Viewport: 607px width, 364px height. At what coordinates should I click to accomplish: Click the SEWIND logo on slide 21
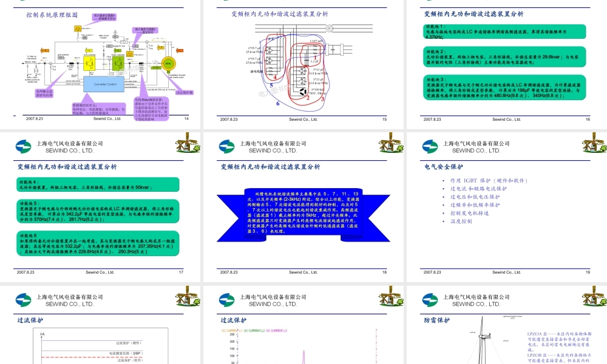click(226, 299)
